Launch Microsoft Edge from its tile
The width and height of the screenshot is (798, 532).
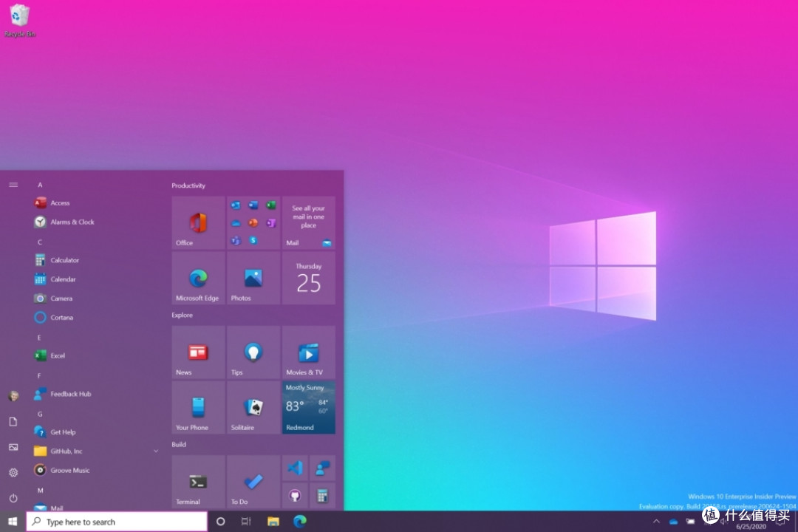tap(197, 279)
